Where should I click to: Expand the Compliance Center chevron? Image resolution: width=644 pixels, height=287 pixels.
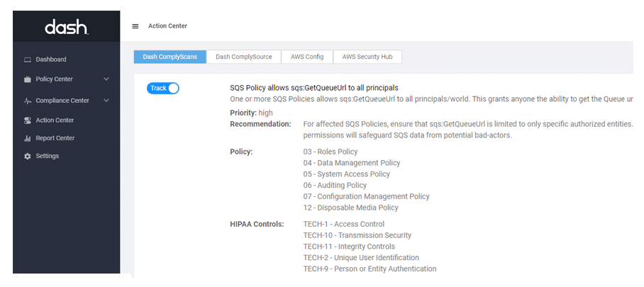point(106,101)
